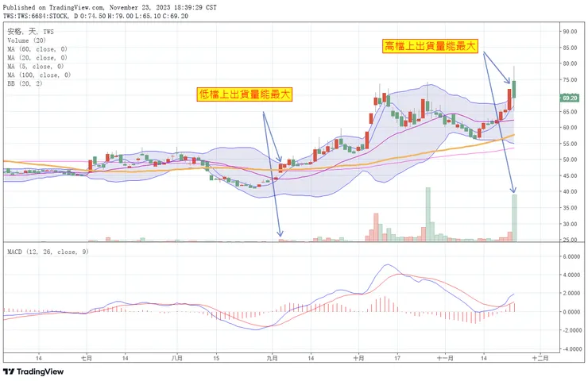Image resolution: width=588 pixels, height=381 pixels.
Task: Click the MA (100, close, 0) legend
Action: [x=39, y=75]
